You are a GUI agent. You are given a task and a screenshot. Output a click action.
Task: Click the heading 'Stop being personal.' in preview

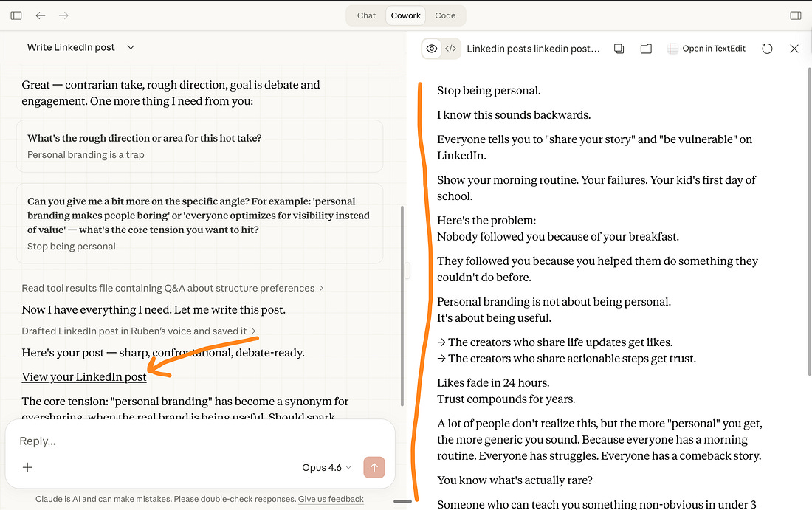489,91
